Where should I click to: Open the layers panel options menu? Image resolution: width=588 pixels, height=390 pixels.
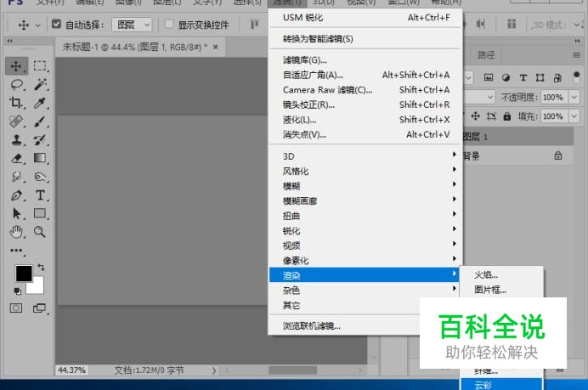click(x=576, y=55)
